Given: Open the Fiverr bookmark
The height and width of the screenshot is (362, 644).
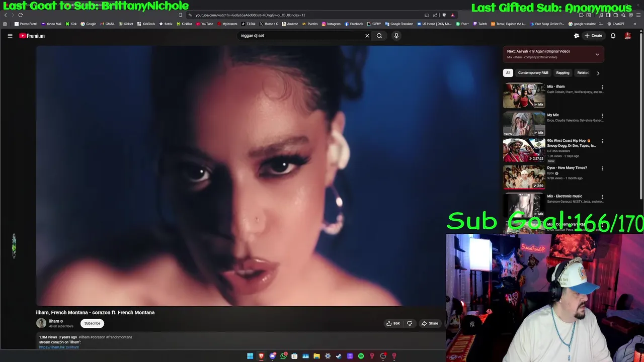Looking at the screenshot, I should (x=462, y=24).
